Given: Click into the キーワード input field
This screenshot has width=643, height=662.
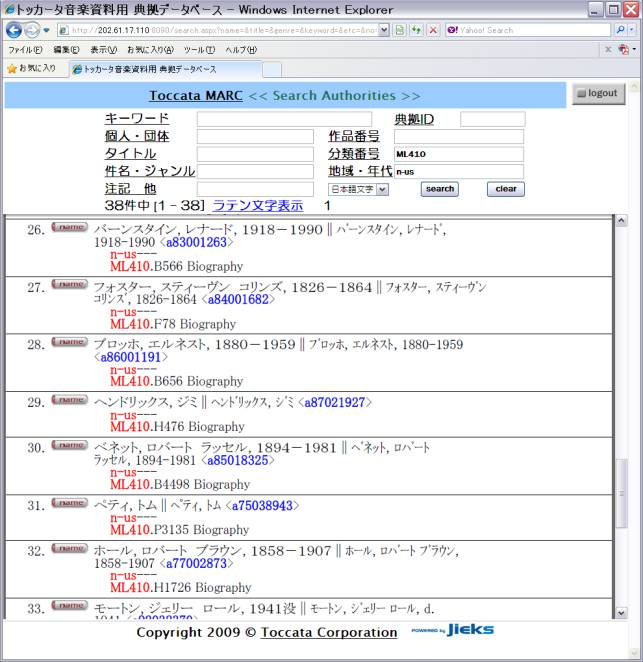Looking at the screenshot, I should [x=284, y=119].
